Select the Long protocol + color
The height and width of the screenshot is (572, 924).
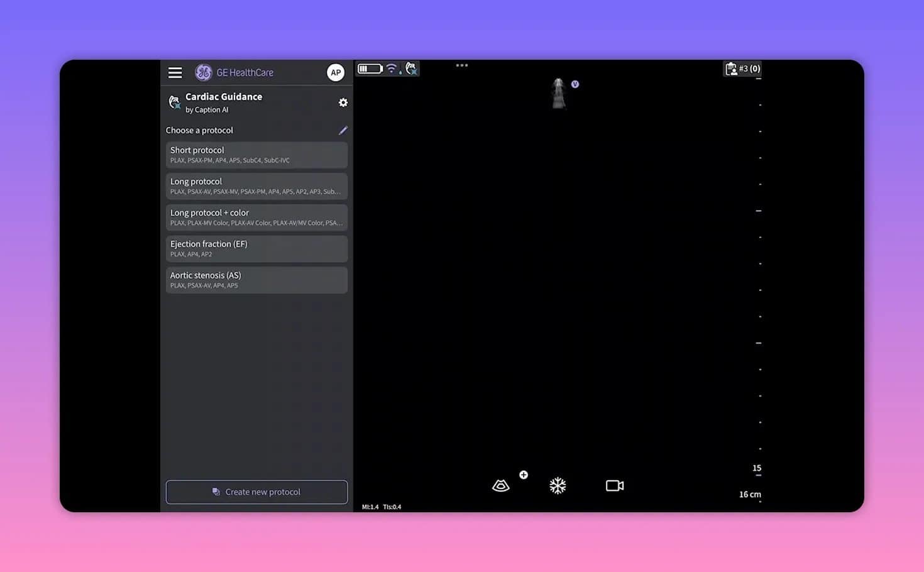coord(256,217)
